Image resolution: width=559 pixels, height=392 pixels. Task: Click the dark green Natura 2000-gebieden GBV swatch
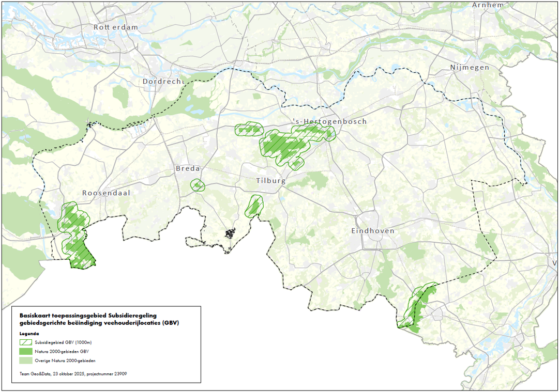[25, 351]
